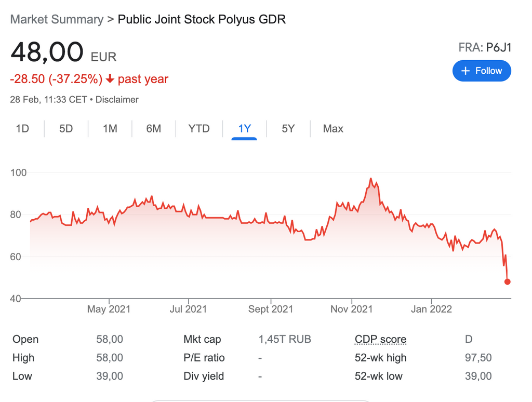The image size is (532, 402).
Task: Click the 100 y-axis label
Action: [x=18, y=172]
